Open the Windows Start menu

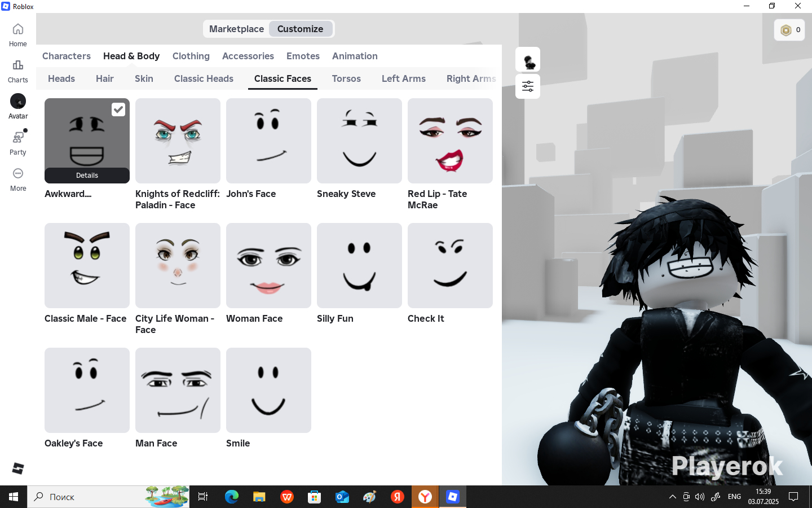coord(14,497)
